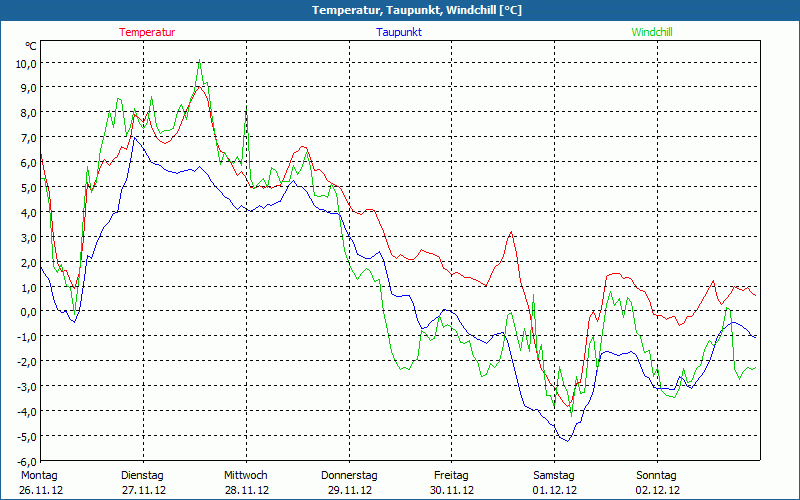Screen dimensions: 800x500
Task: Select the red 'Temperatur' legend label
Action: pyautogui.click(x=147, y=32)
